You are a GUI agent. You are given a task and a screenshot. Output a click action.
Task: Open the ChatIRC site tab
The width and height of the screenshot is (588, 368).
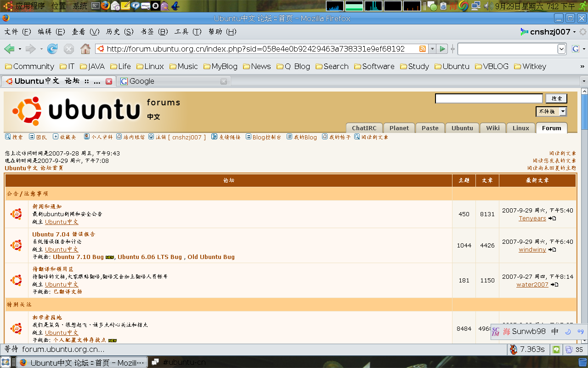point(364,128)
